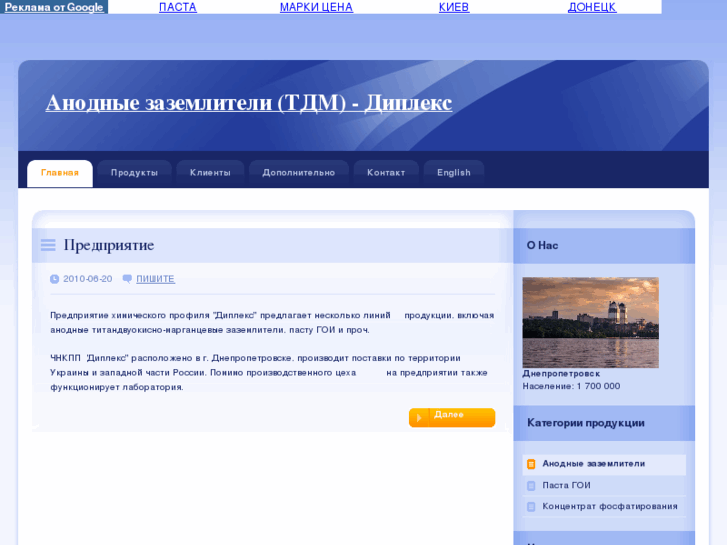Open the Паста ГОИ category
Viewport: 727px width, 545px height.
click(566, 486)
